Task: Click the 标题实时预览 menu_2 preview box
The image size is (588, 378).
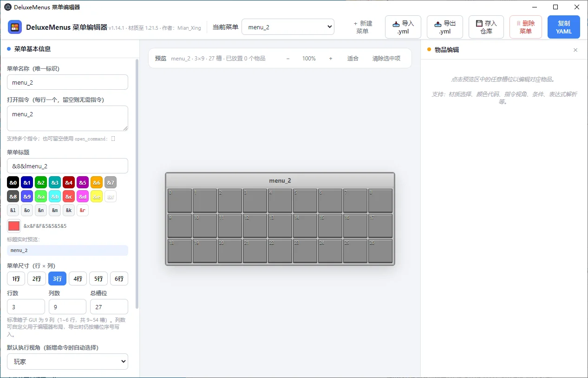Action: point(67,250)
